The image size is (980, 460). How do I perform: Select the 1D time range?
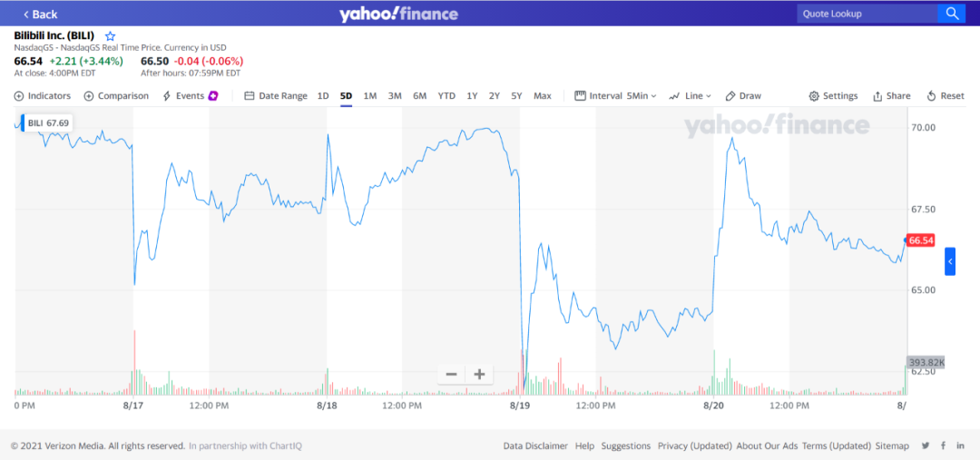(x=323, y=96)
